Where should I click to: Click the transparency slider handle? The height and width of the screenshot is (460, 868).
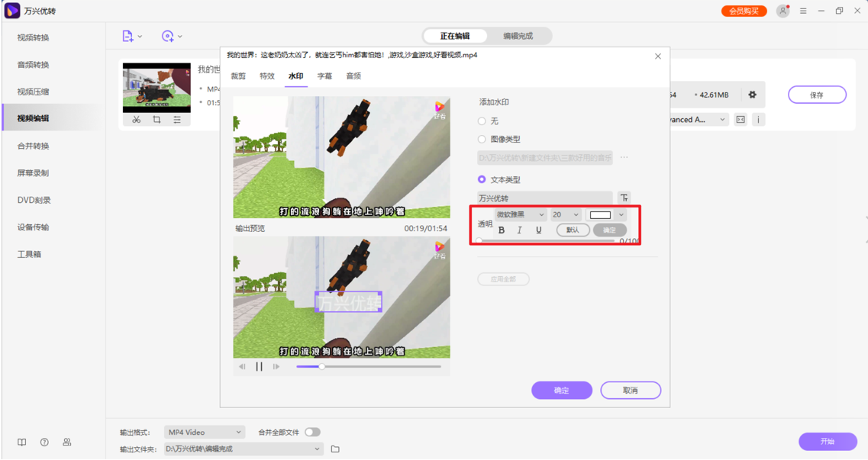point(479,241)
